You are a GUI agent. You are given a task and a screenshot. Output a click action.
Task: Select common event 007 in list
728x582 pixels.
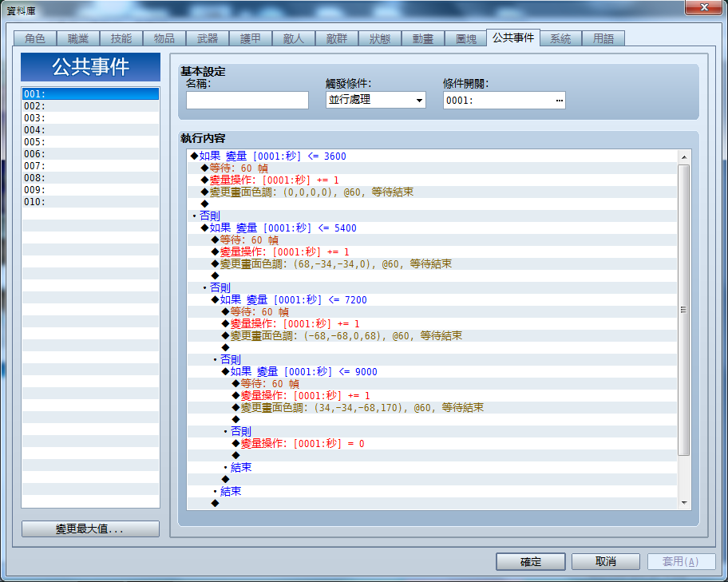point(90,166)
